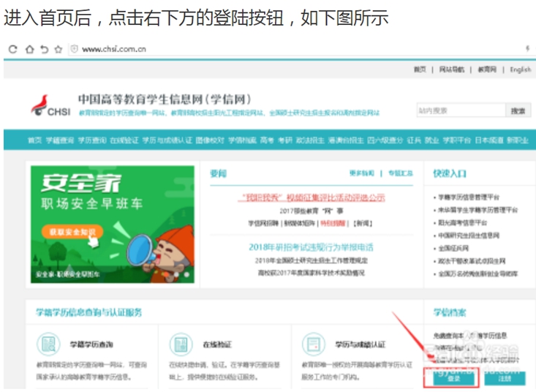This screenshot has height=392, width=536.
Task: Open 学职平台 in navigation bar
Action: pyautogui.click(x=457, y=140)
